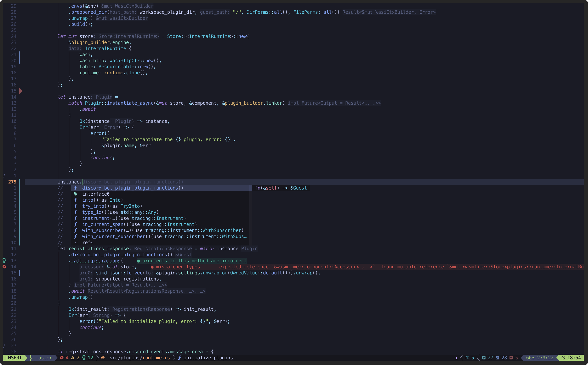Image resolution: width=588 pixels, height=365 pixels.
Task: Click the initialize_plugins function breadcrumb
Action: tap(208, 358)
